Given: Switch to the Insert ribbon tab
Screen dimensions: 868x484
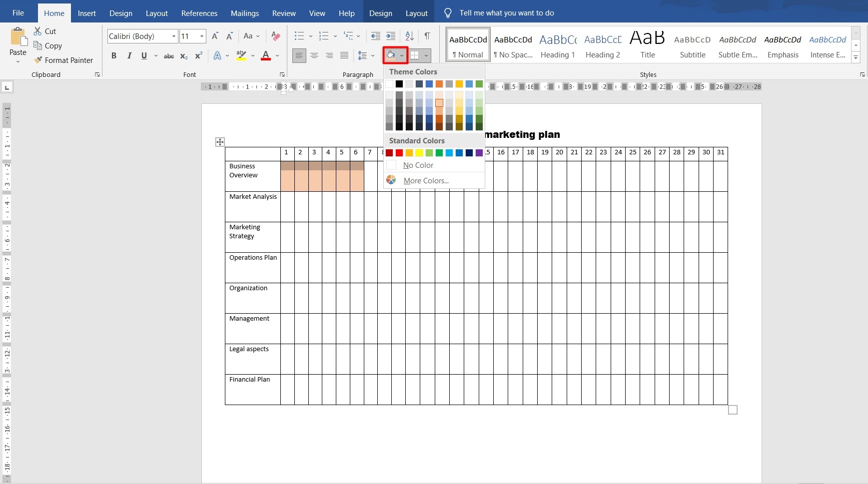Looking at the screenshot, I should tap(87, 13).
